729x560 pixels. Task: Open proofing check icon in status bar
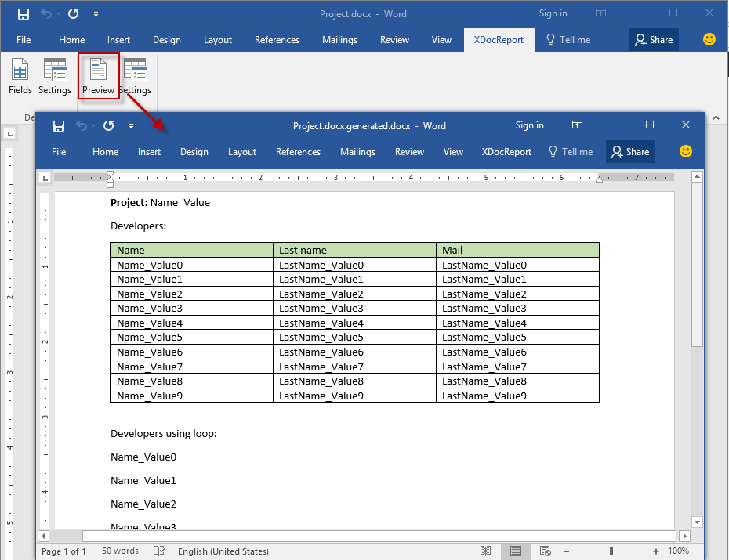pyautogui.click(x=159, y=551)
